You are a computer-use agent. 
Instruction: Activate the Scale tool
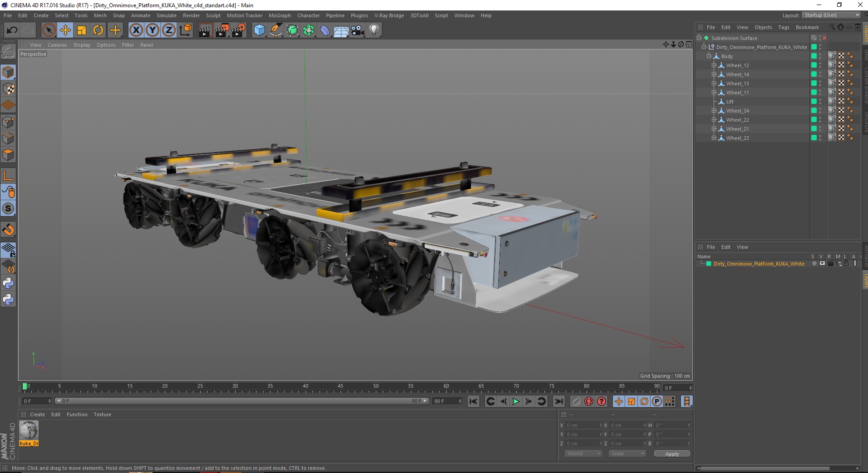[82, 30]
